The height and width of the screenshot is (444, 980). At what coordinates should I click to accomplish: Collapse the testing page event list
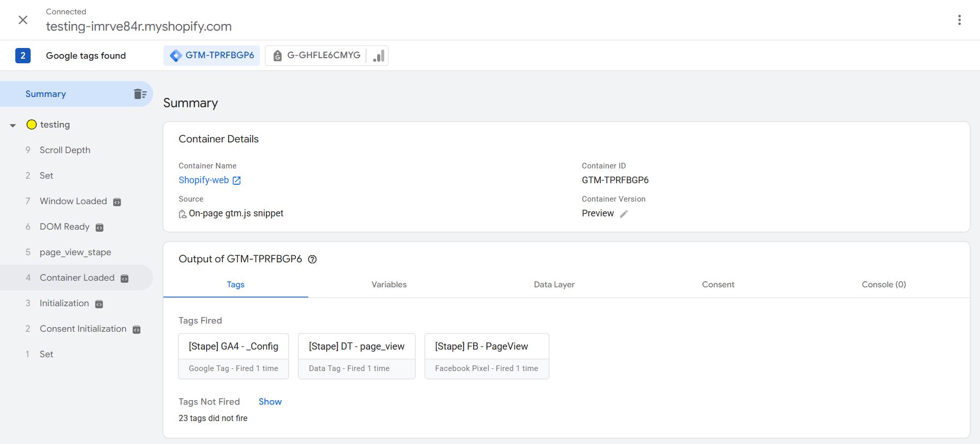point(13,125)
